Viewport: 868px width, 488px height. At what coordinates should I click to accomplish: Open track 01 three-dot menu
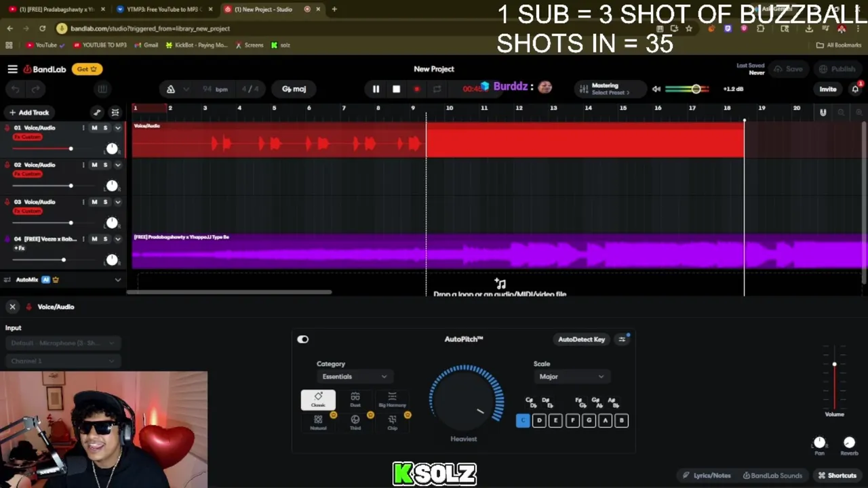tap(83, 127)
